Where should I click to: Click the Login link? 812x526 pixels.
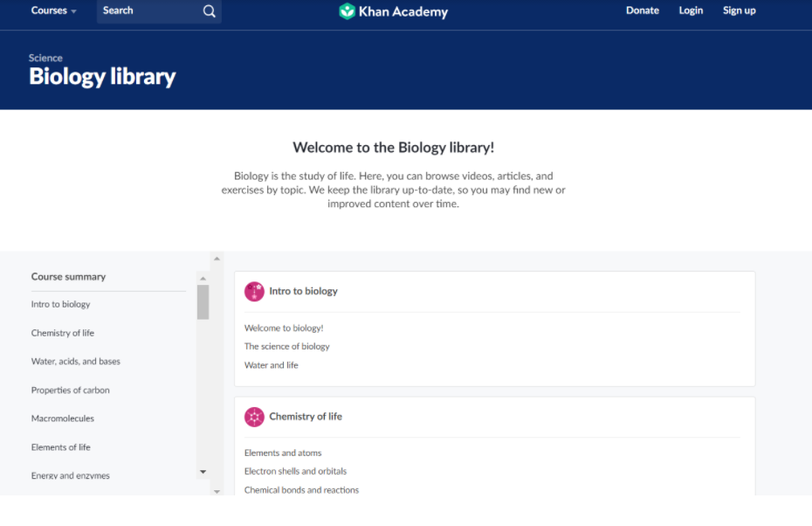pos(691,10)
